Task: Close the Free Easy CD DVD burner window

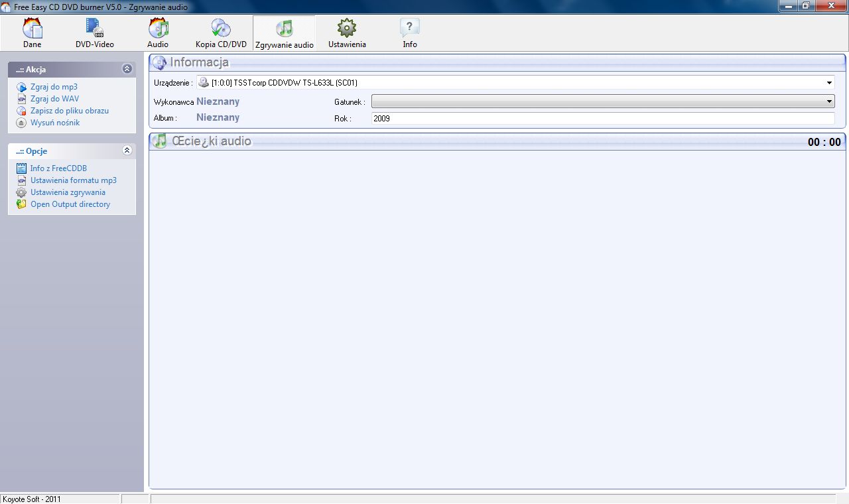Action: pos(830,5)
